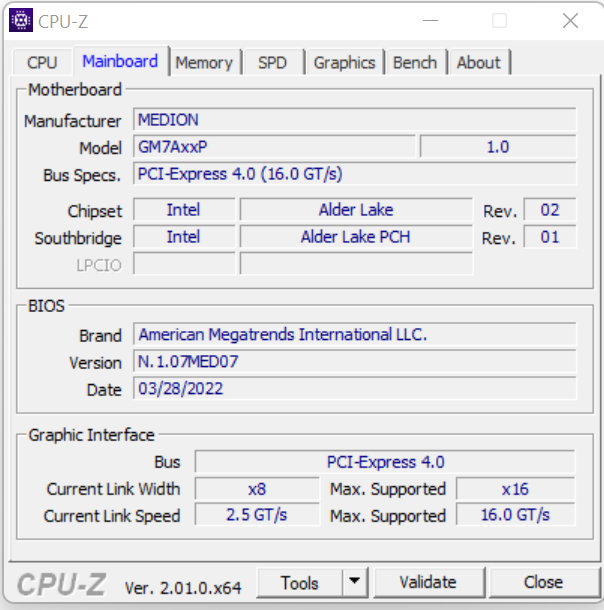The height and width of the screenshot is (610, 604).
Task: Switch to the CPU tab
Action: point(42,62)
